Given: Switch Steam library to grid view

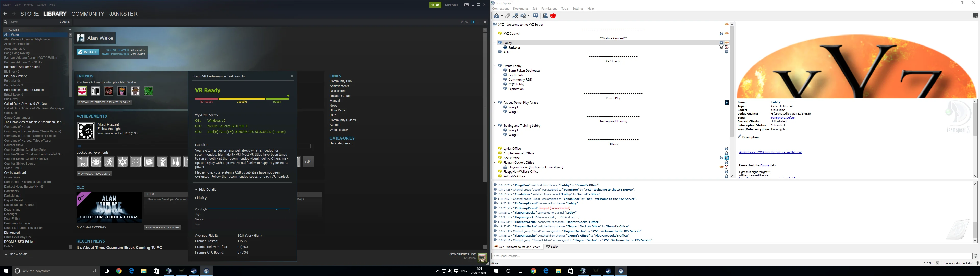Looking at the screenshot, I should 485,22.
